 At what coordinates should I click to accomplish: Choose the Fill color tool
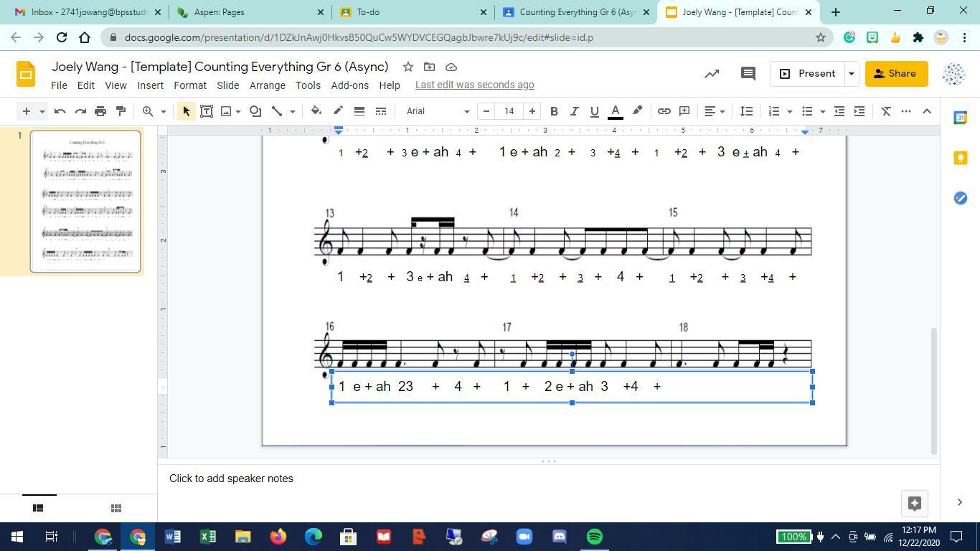point(316,111)
